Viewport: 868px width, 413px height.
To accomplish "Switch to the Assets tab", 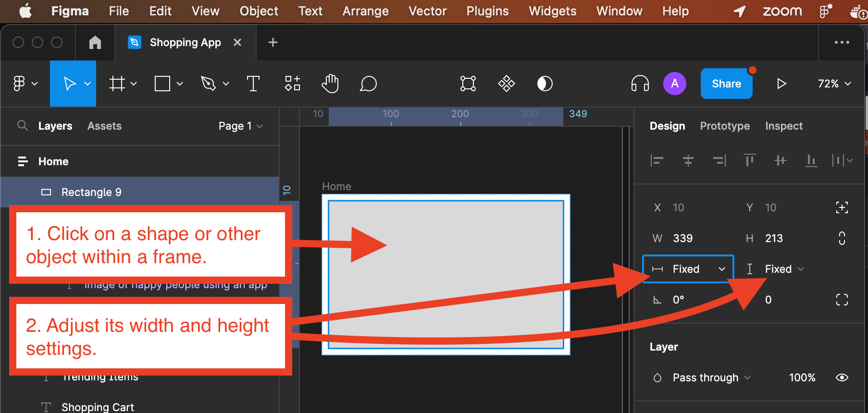I will click(x=104, y=126).
